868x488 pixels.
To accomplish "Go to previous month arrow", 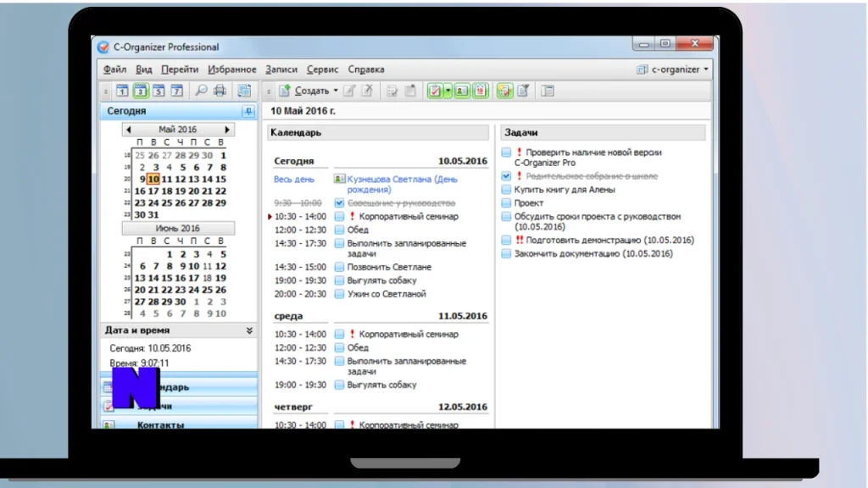I will (x=129, y=130).
